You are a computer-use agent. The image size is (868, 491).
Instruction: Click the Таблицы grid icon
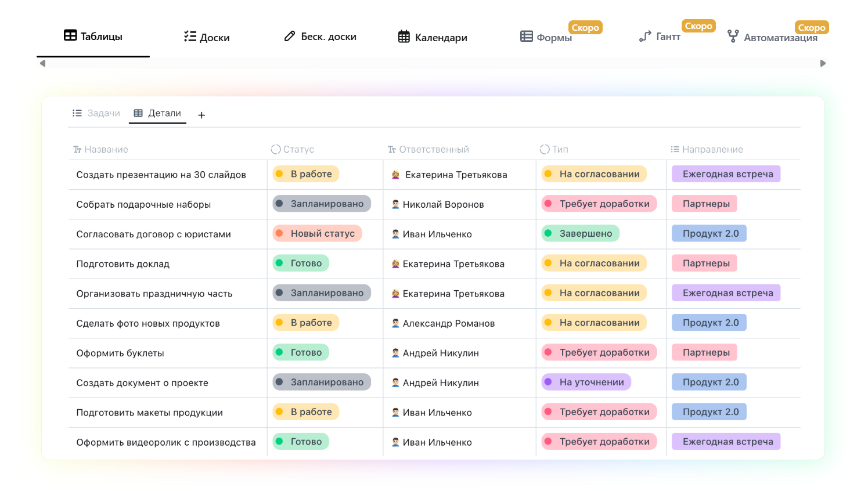click(x=70, y=35)
